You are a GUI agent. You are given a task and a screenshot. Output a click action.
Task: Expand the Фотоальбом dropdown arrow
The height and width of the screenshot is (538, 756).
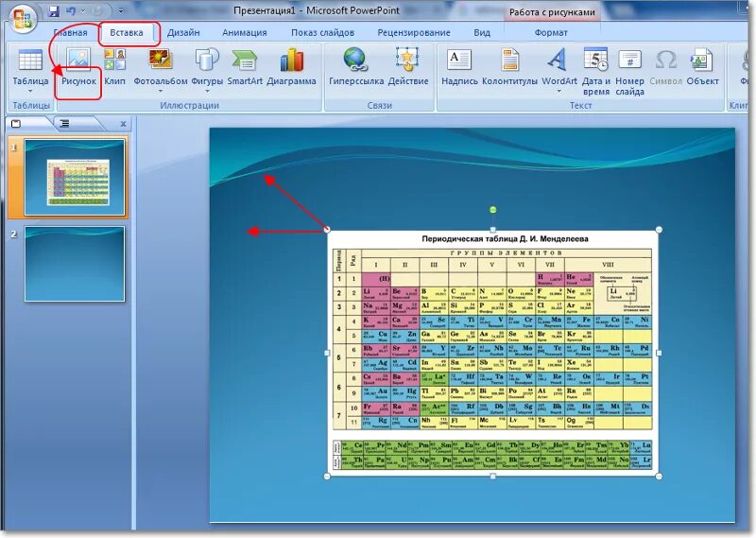161,91
